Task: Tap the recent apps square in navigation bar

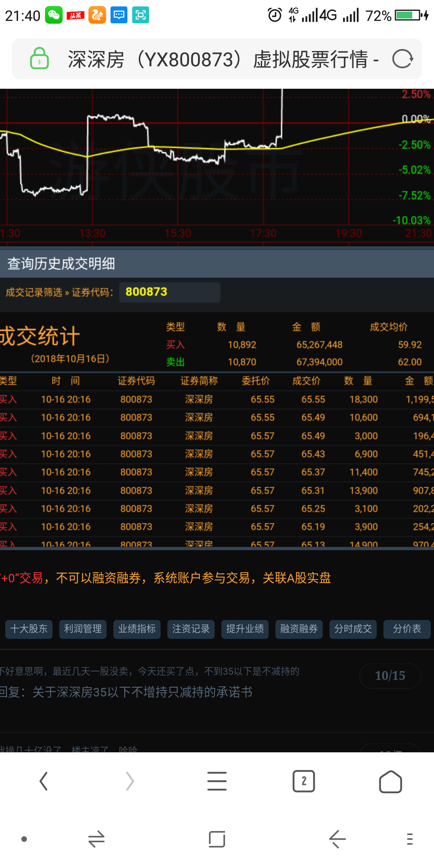Action: point(217,839)
